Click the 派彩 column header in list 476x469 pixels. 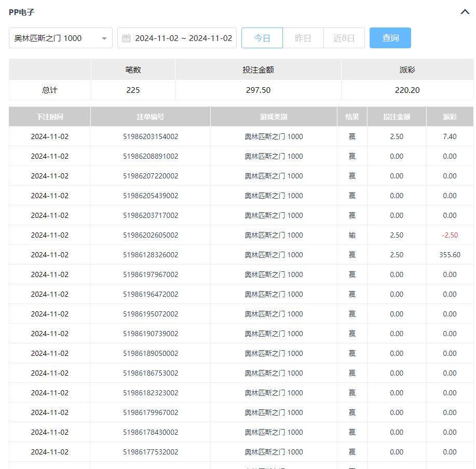450,117
